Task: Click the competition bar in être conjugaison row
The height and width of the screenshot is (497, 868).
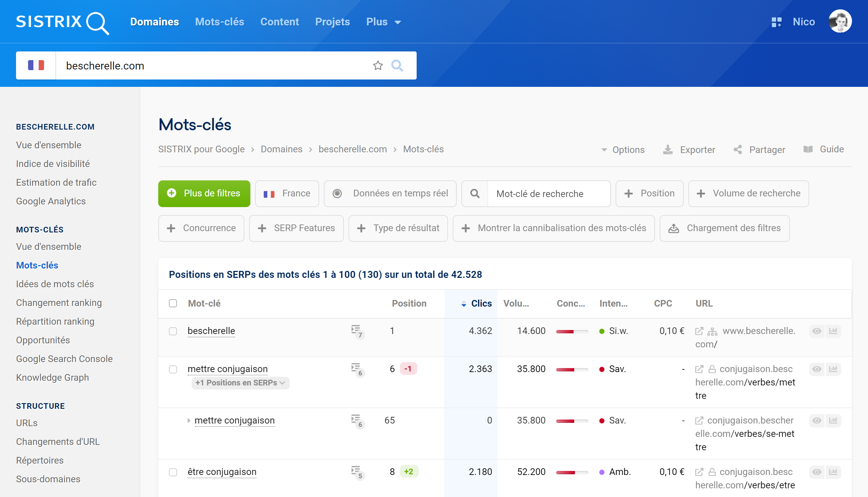Action: [x=572, y=472]
